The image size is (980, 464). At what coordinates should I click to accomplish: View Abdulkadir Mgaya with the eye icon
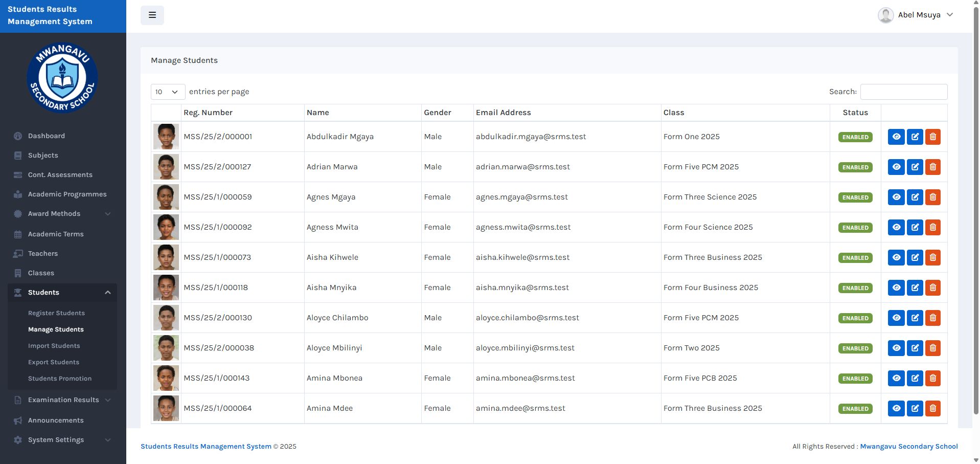coord(896,137)
